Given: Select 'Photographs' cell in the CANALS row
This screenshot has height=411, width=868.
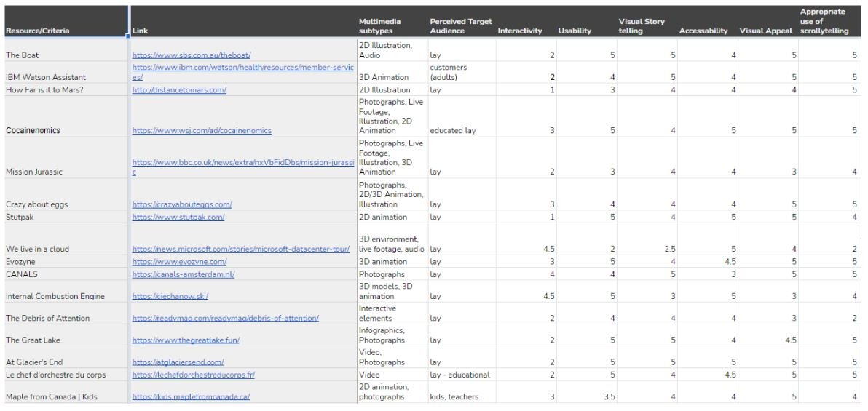Looking at the screenshot, I should pyautogui.click(x=391, y=274).
